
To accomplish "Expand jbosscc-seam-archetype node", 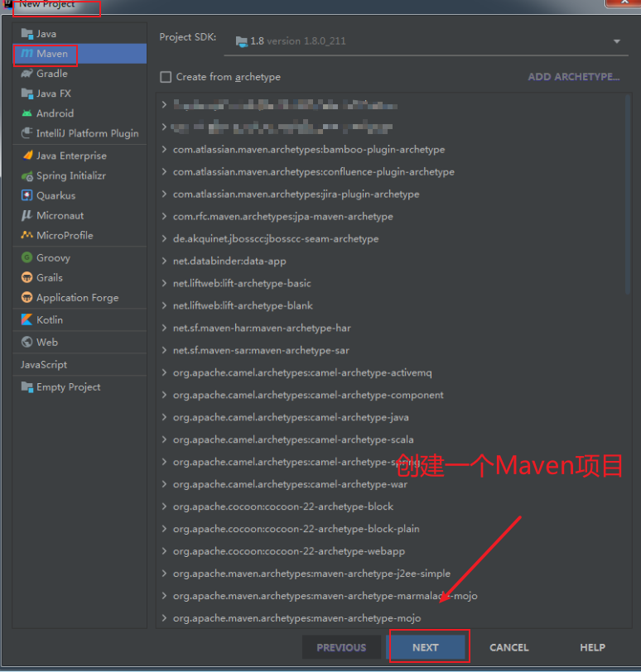I will click(164, 238).
